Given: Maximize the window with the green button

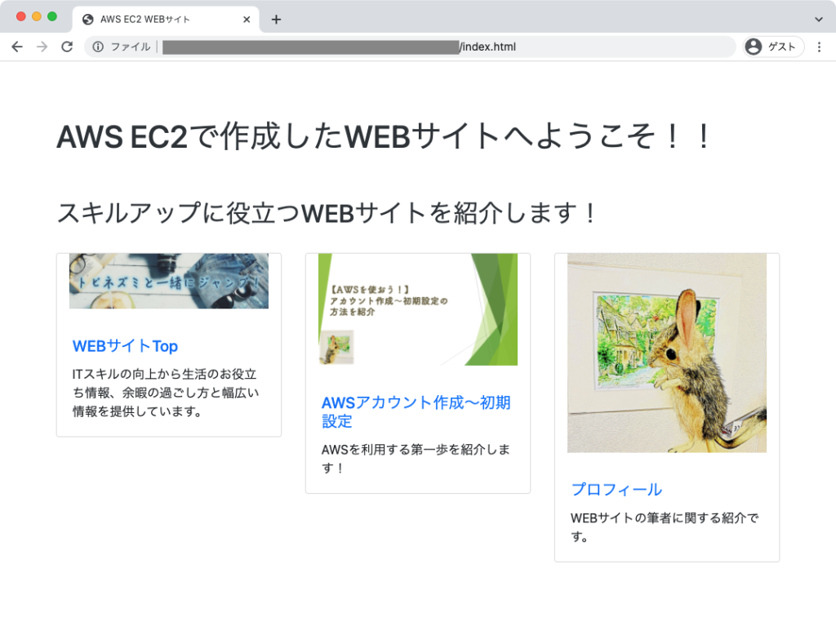Looking at the screenshot, I should tap(52, 16).
